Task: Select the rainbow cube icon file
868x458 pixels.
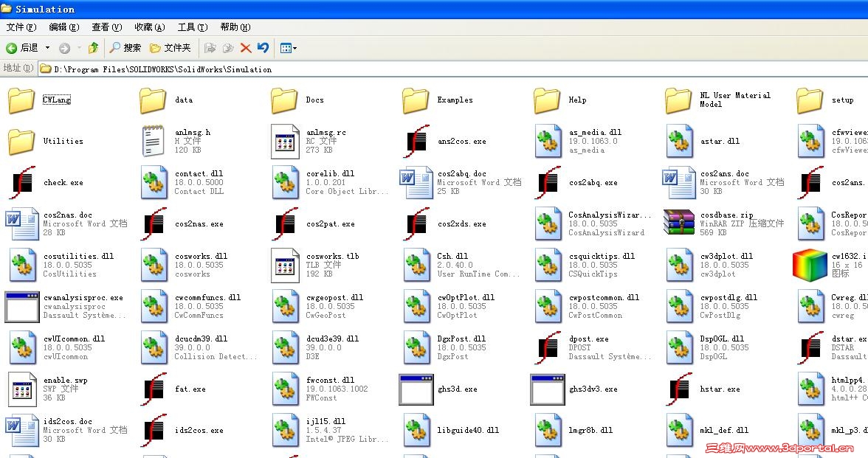Action: (810, 265)
